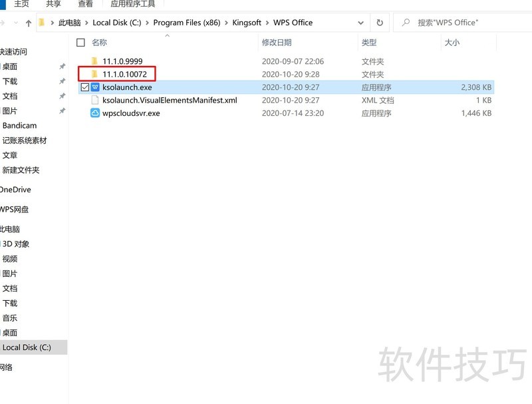Select the 11.1.0.9999 folder name

coord(122,61)
